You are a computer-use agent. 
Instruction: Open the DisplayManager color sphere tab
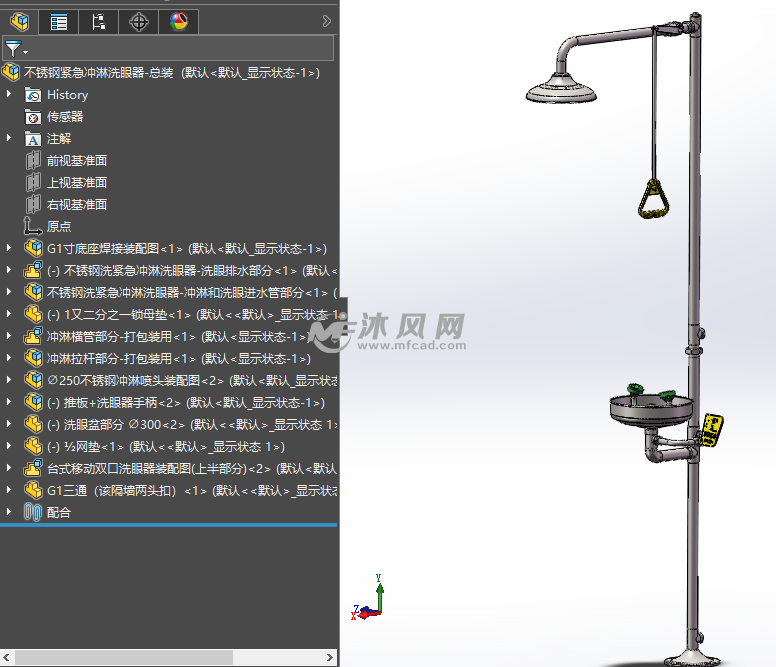[x=179, y=21]
